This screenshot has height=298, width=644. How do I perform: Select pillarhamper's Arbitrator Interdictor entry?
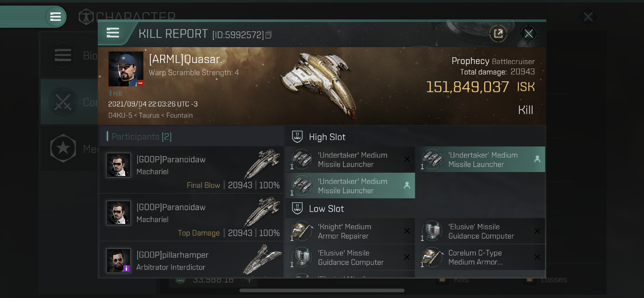point(191,260)
